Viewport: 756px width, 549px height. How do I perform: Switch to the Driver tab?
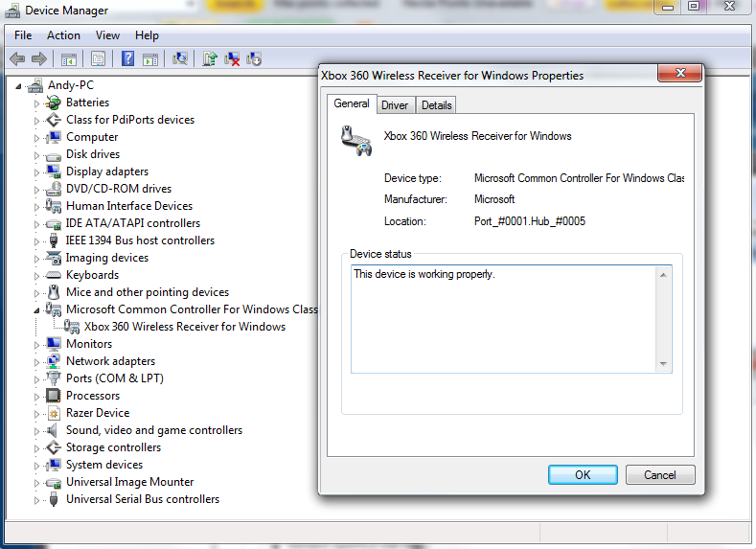[395, 105]
